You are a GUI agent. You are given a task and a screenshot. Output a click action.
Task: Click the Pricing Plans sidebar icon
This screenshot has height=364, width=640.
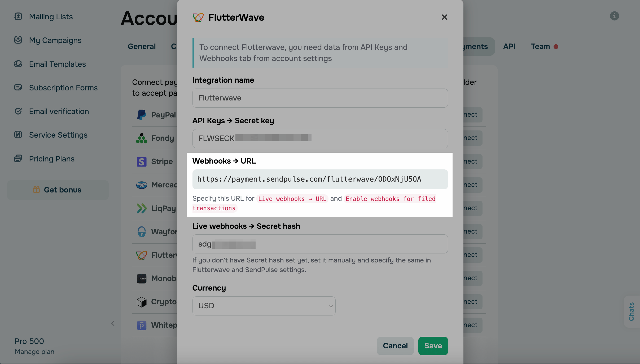18,159
